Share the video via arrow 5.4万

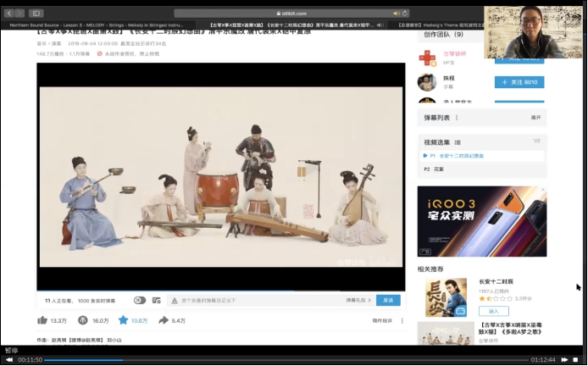coord(172,320)
